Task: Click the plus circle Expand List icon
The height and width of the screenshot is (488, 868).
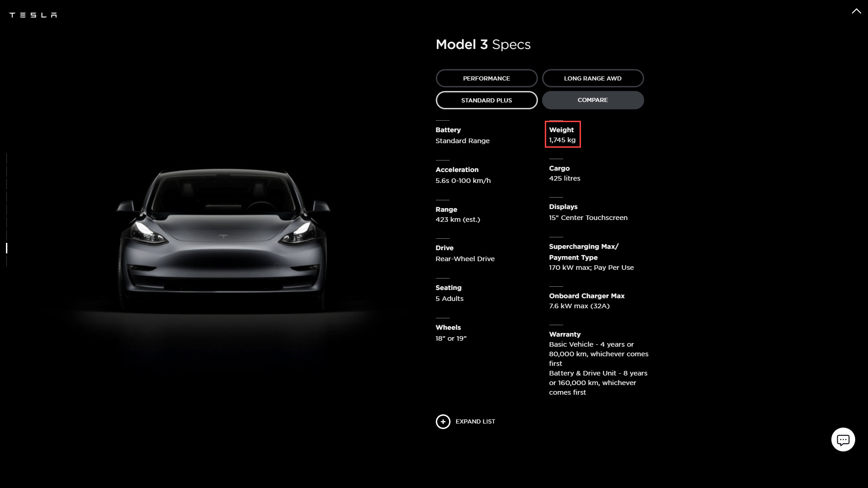Action: coord(443,422)
